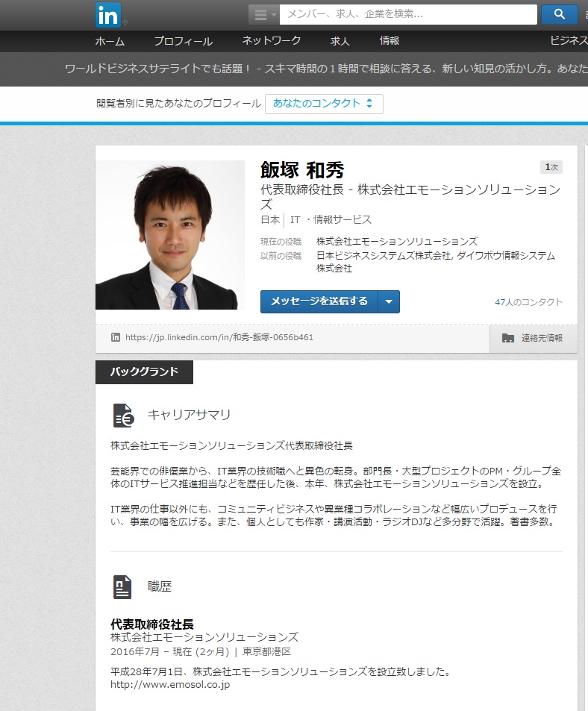
Task: Click 株式会社エモーションソリューションズ under 職歴
Action: [x=204, y=638]
